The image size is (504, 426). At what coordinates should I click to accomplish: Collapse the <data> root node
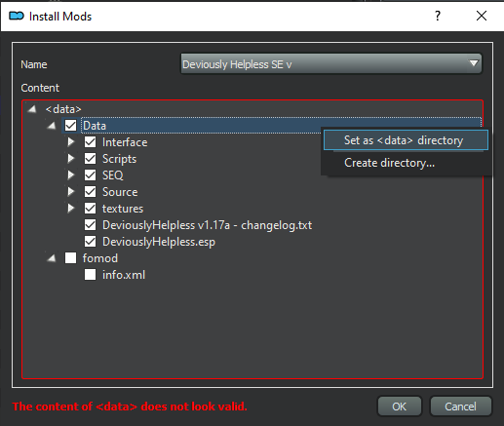tap(32, 109)
